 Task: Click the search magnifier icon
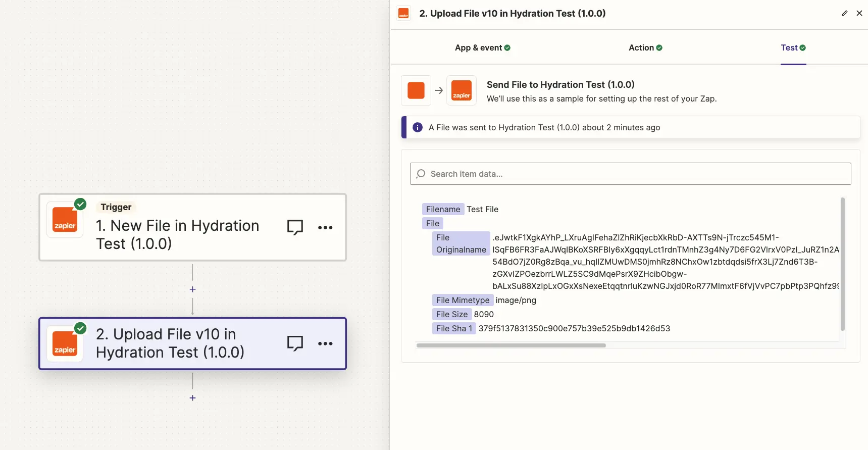click(421, 174)
